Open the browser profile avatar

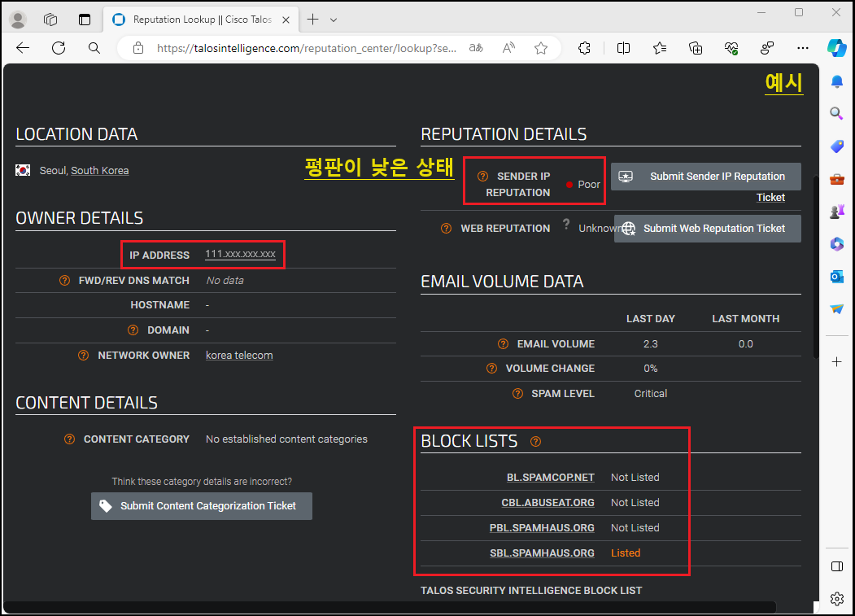coord(18,20)
